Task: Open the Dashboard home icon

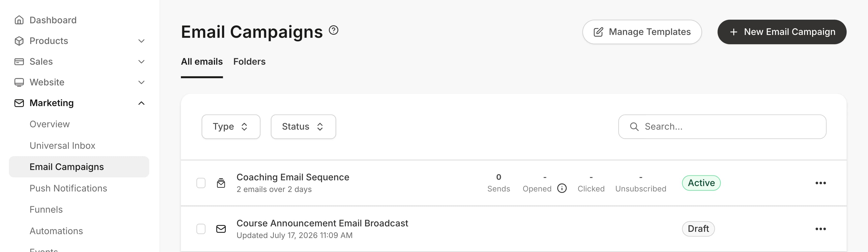Action: [19, 20]
